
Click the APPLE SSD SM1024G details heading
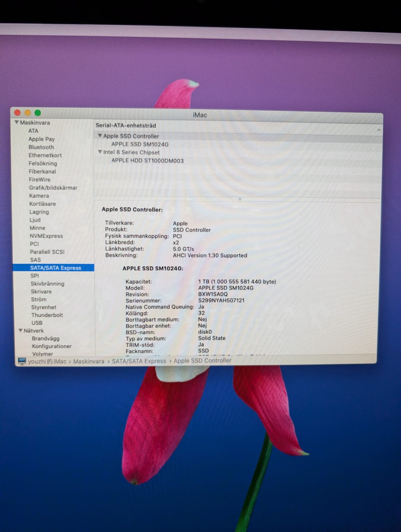(x=153, y=268)
